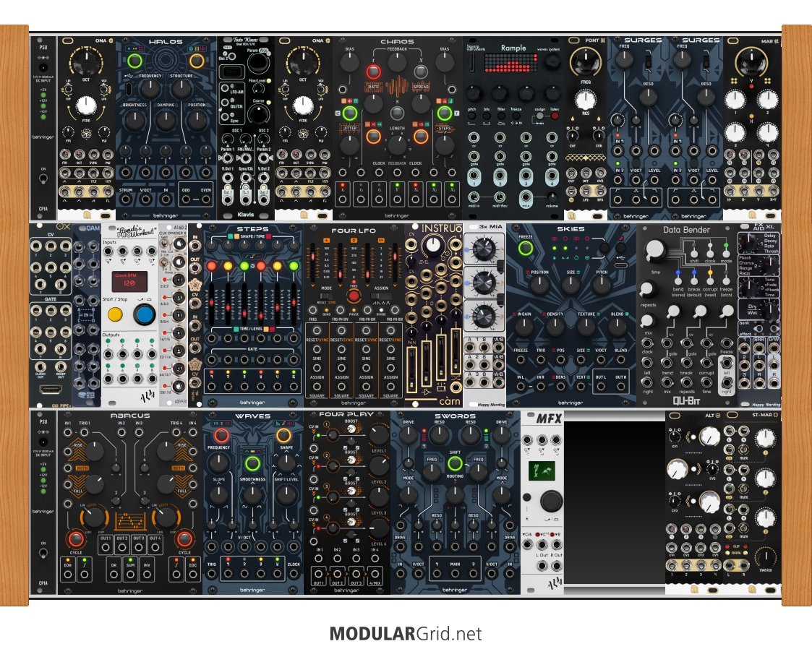Click the blue encoder knob on Pamela's
This screenshot has width=812, height=649.
[x=144, y=315]
